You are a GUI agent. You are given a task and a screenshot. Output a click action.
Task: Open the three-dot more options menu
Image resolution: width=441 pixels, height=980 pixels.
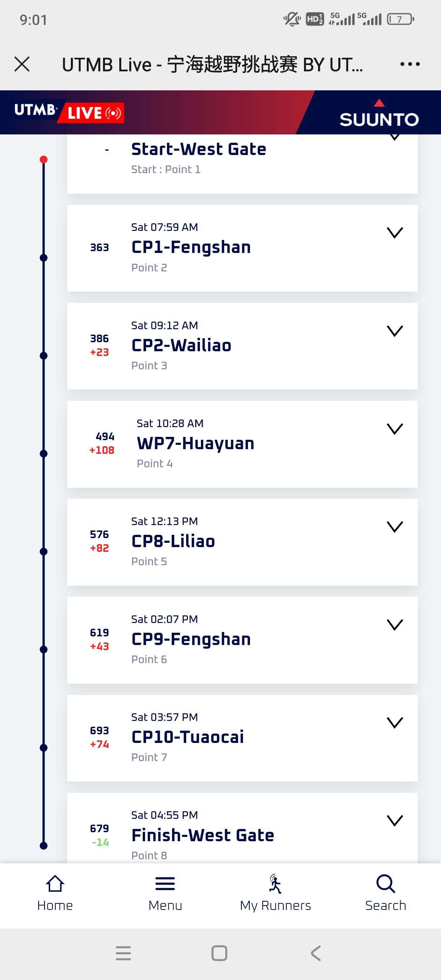point(410,64)
